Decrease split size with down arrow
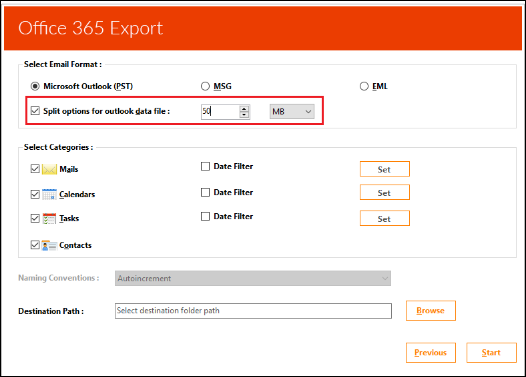The height and width of the screenshot is (377, 526). click(x=244, y=115)
